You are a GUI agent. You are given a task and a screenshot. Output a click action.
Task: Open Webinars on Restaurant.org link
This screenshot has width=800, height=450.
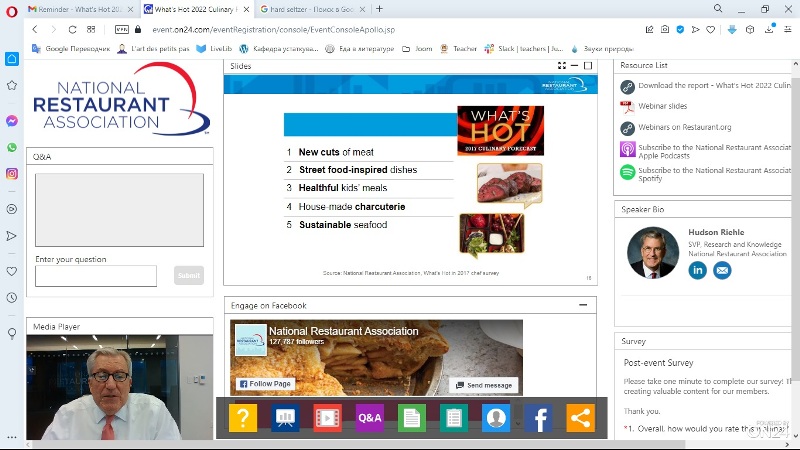pyautogui.click(x=684, y=127)
